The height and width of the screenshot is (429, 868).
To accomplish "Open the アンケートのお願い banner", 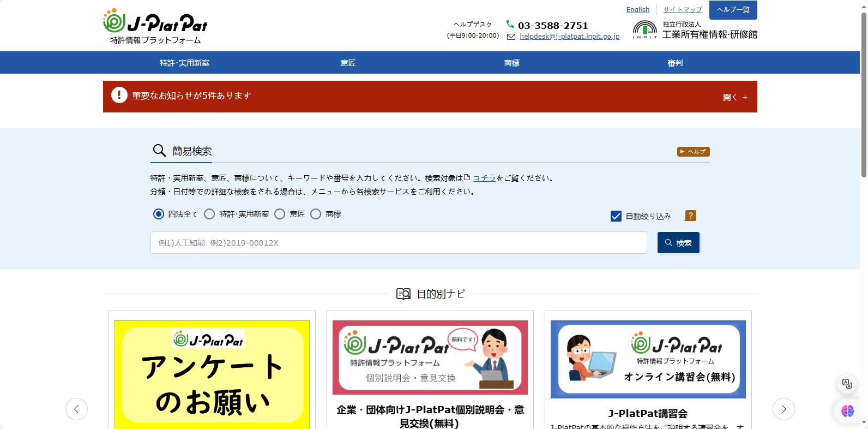I will pos(212,374).
